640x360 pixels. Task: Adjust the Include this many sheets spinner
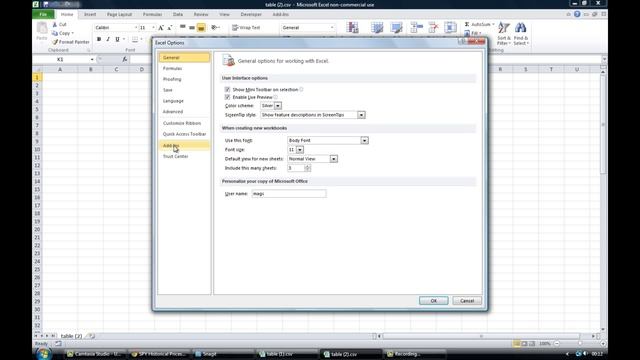coord(307,168)
